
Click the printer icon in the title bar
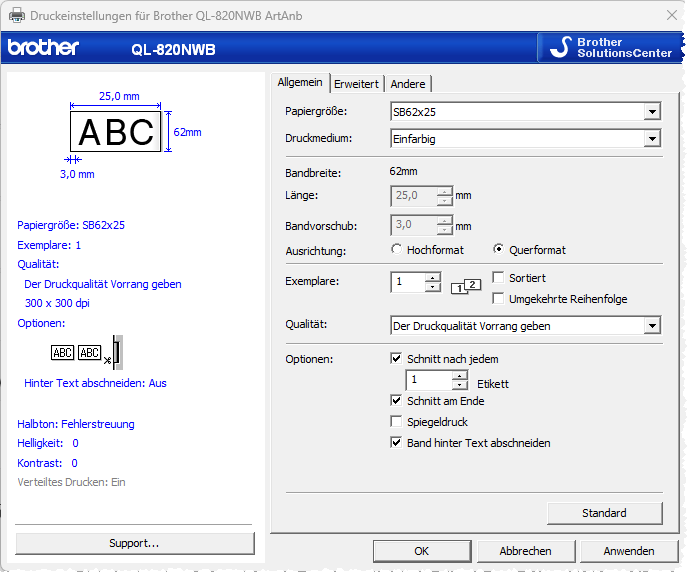(x=17, y=15)
